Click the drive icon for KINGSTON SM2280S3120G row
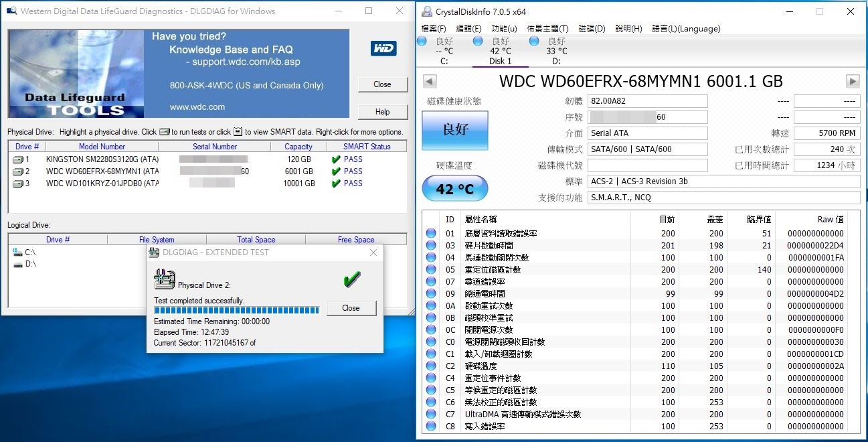The width and height of the screenshot is (868, 442). click(x=18, y=159)
